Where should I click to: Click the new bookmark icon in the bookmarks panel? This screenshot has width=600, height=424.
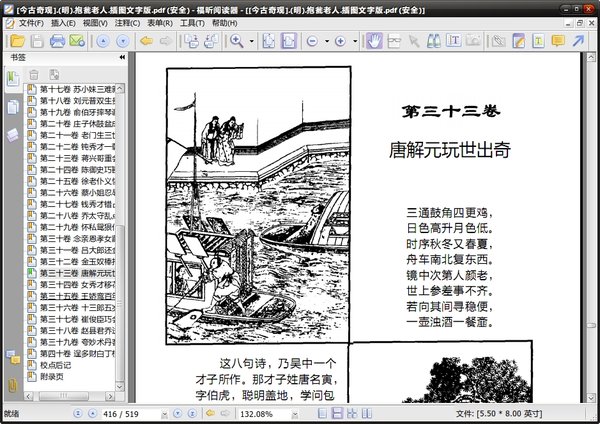(54, 75)
